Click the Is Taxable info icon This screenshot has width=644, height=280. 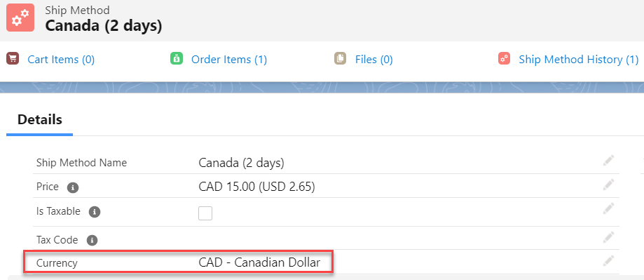95,212
